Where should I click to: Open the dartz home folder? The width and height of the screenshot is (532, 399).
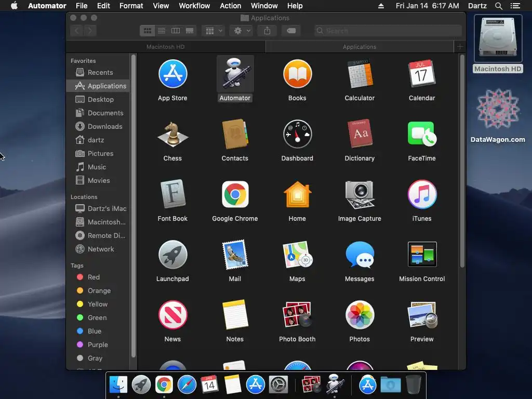pos(98,140)
